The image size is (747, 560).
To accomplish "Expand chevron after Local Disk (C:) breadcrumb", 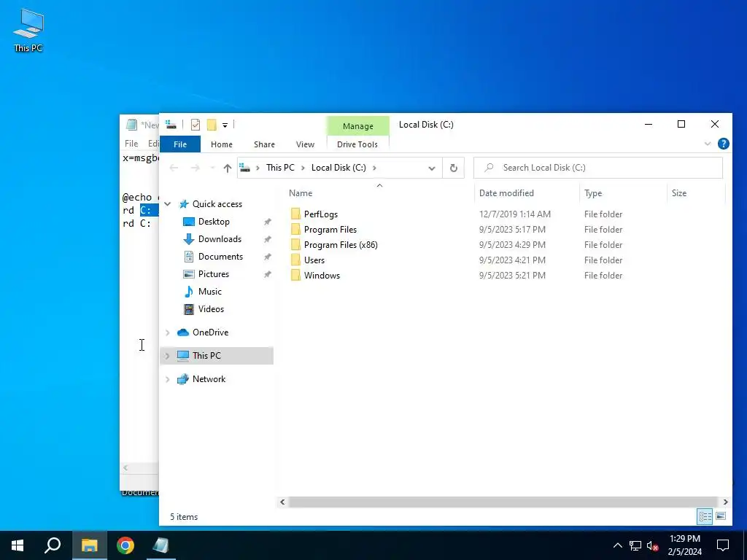I will pos(374,168).
